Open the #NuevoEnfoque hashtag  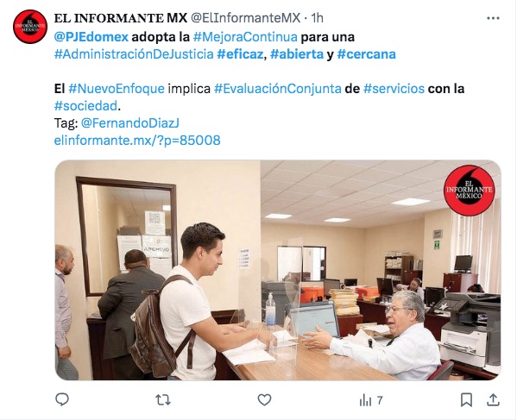tap(117, 89)
